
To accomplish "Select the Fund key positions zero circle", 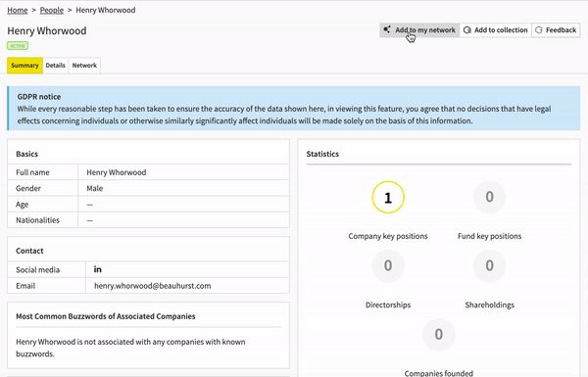I will click(x=489, y=197).
